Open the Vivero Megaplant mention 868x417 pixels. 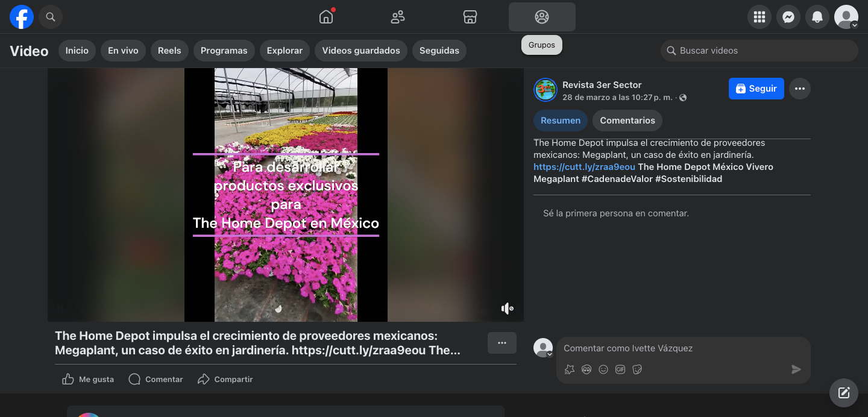coord(653,173)
